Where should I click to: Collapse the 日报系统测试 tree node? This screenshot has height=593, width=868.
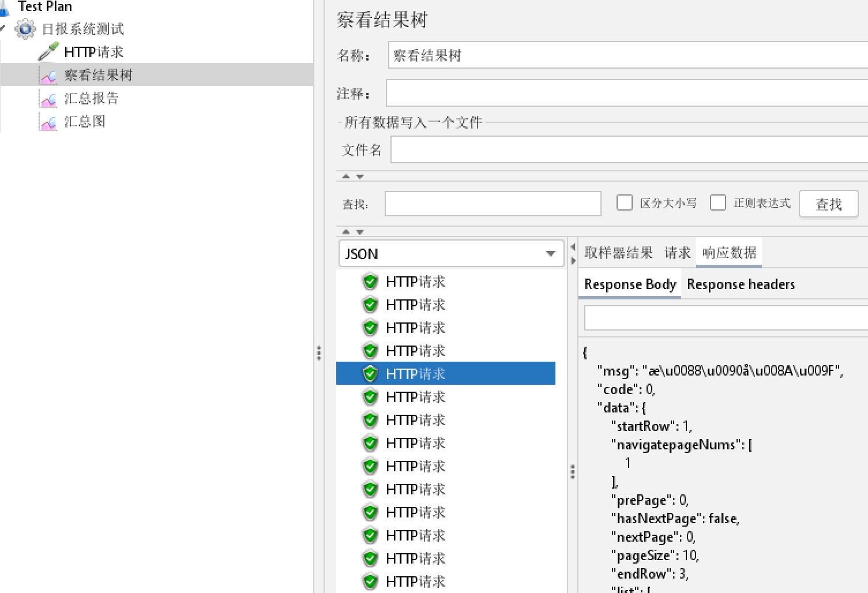click(x=3, y=28)
